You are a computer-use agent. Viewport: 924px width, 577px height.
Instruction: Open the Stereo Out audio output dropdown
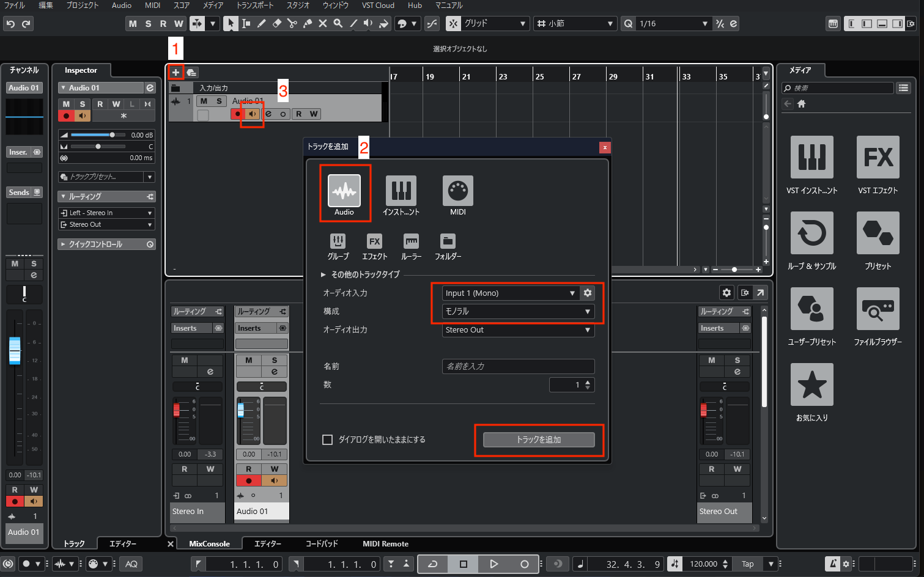click(517, 329)
